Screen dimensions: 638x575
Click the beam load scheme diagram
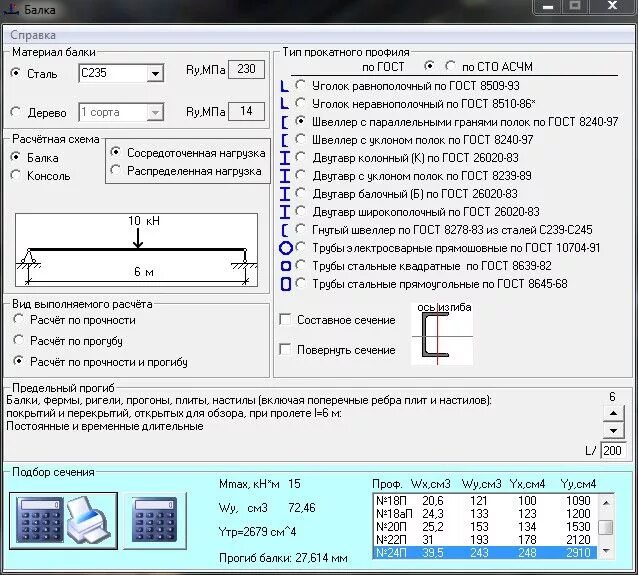coord(136,249)
